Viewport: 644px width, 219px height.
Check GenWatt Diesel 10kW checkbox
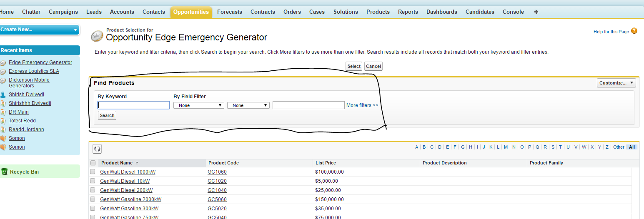click(x=93, y=181)
